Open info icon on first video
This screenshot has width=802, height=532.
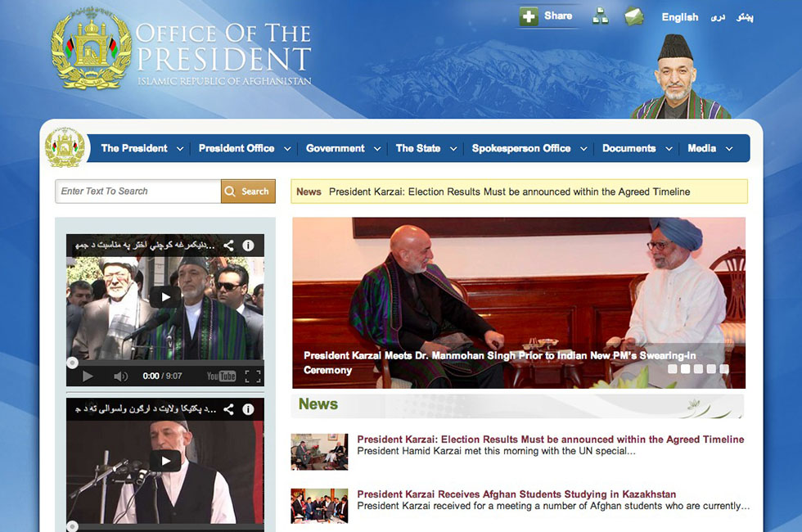coord(248,245)
